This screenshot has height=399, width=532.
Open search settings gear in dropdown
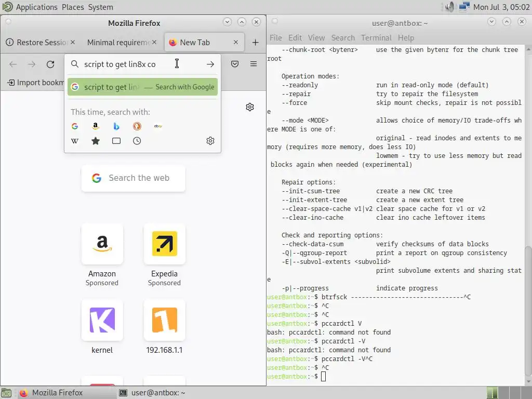click(210, 141)
